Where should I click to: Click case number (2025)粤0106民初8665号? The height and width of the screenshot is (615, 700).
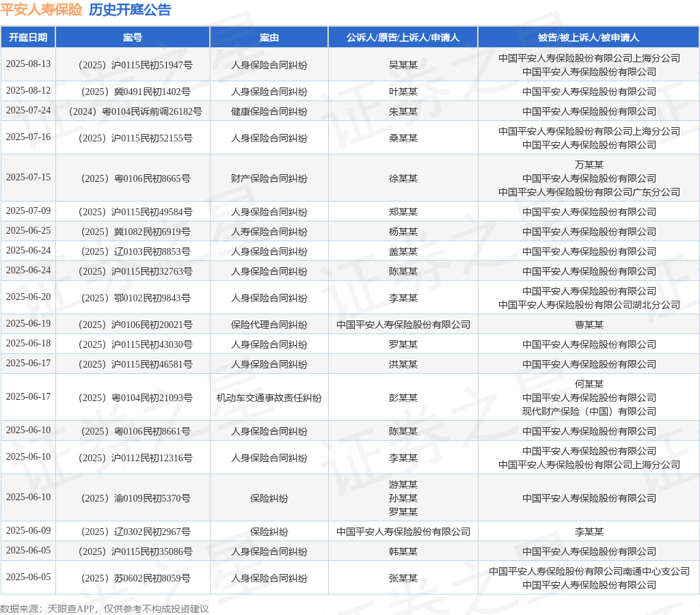click(x=135, y=178)
